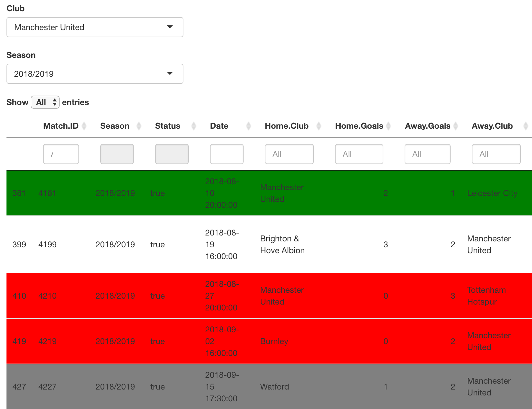
Task: Click the Away.Goals sort arrows icon
Action: point(456,126)
